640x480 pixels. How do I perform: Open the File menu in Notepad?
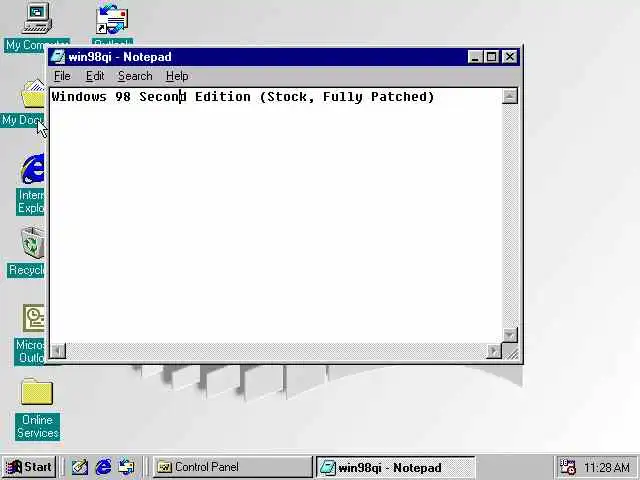click(62, 76)
